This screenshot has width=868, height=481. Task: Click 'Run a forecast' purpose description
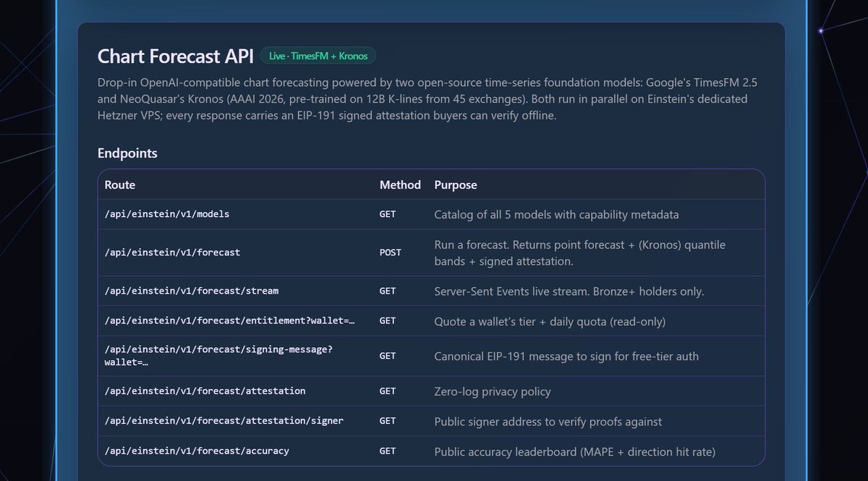pyautogui.click(x=579, y=252)
